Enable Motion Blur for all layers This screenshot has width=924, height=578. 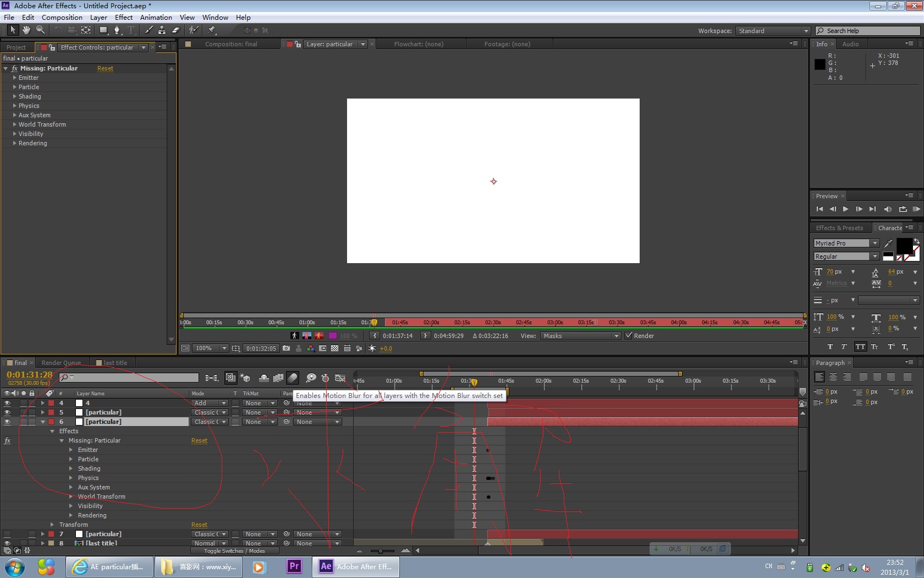coord(293,378)
